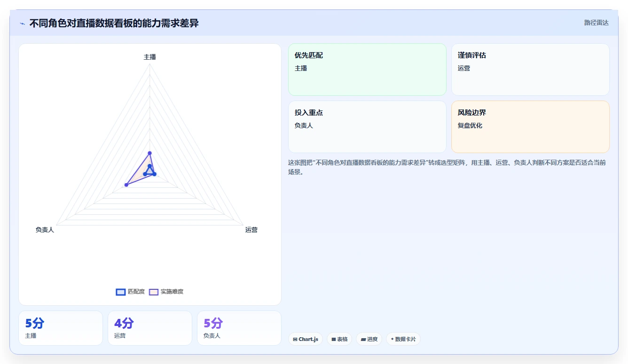Click the 实施难度 data point on 主播 axis
This screenshot has width=628, height=364.
(x=150, y=153)
